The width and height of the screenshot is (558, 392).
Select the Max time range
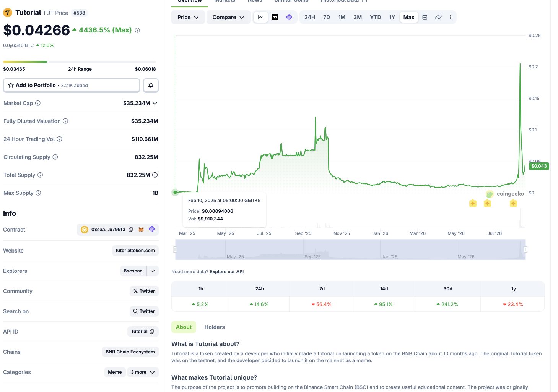409,17
